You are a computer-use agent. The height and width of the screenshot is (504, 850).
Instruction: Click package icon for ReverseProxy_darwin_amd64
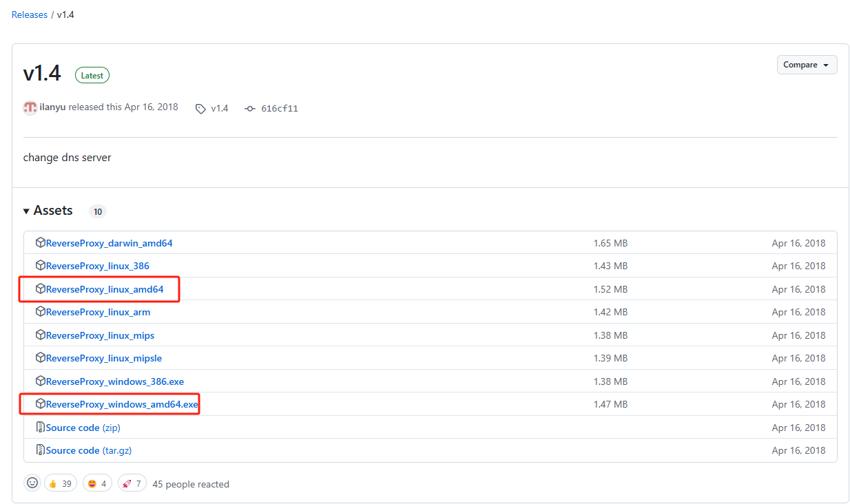tap(41, 243)
